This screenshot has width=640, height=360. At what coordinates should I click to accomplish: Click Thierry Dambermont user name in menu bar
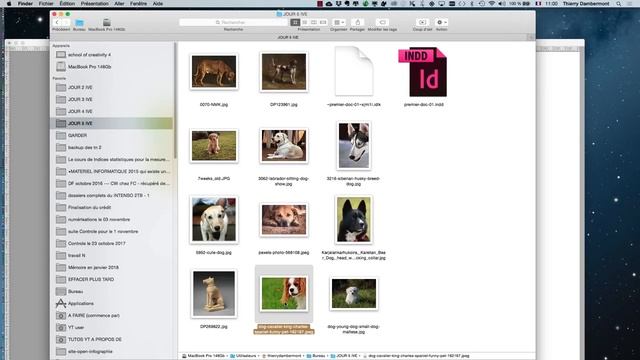(x=586, y=4)
